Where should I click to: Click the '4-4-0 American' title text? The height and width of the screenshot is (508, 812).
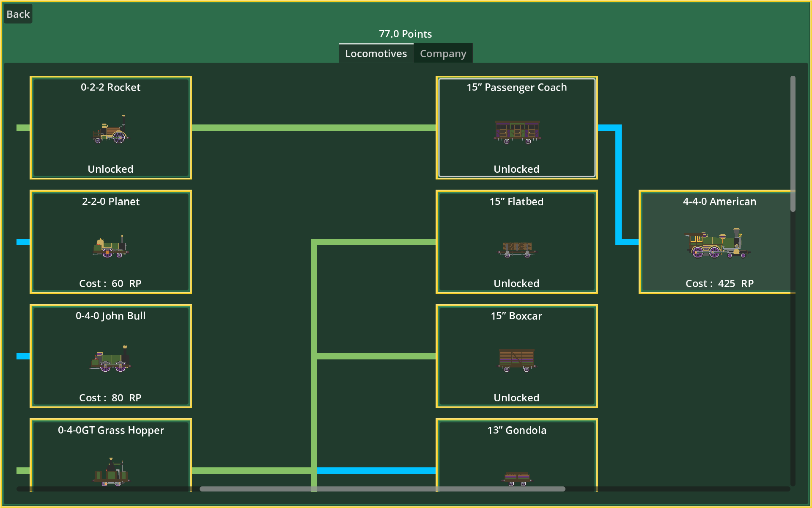720,202
